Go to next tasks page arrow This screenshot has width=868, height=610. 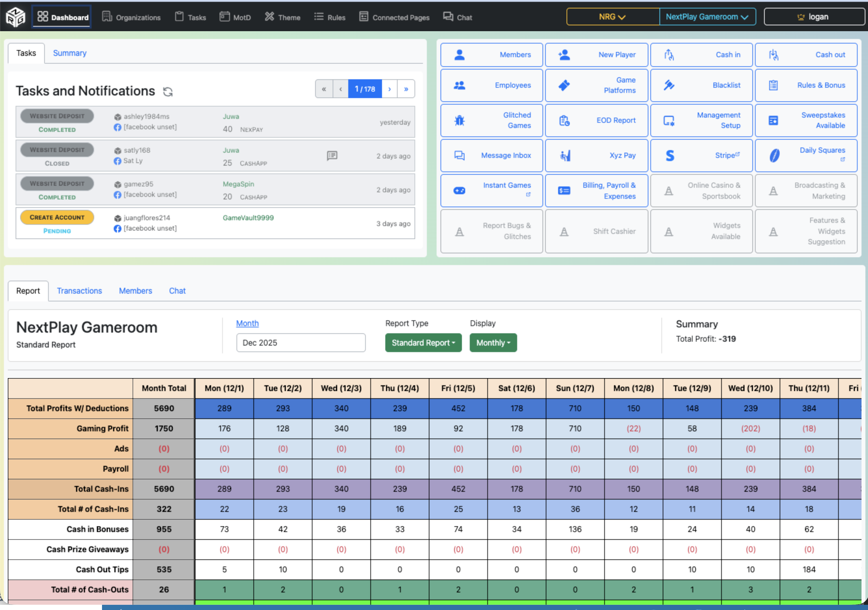click(x=389, y=89)
